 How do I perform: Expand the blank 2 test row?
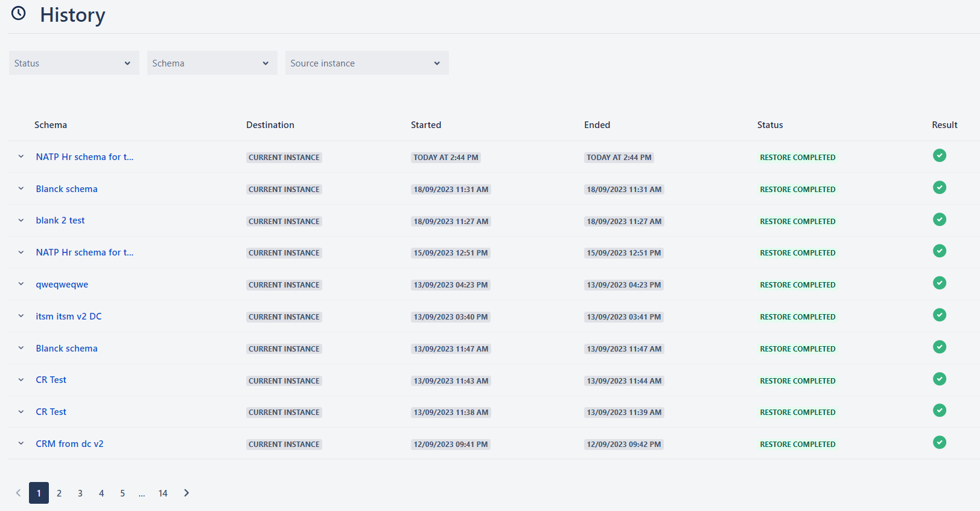point(21,220)
